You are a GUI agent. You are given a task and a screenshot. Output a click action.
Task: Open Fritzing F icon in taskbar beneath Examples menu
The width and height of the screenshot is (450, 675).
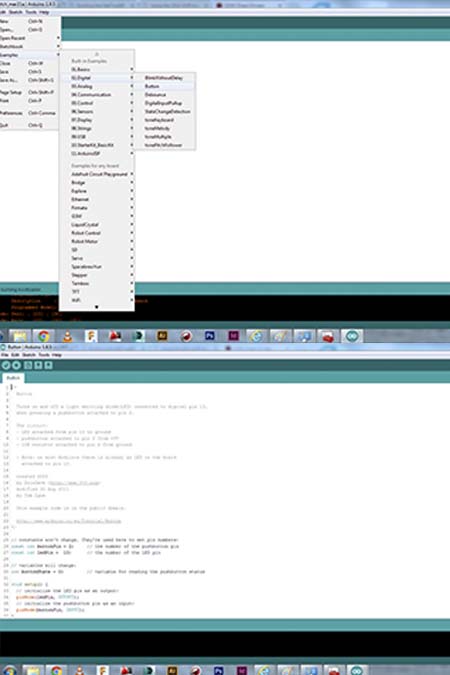[x=91, y=336]
